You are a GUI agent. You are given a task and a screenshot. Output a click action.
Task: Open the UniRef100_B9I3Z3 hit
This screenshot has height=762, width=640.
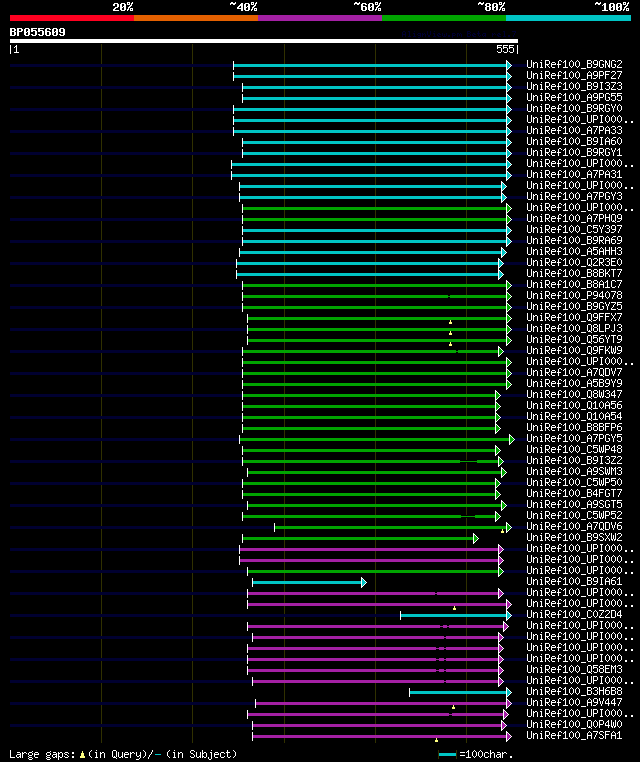574,86
